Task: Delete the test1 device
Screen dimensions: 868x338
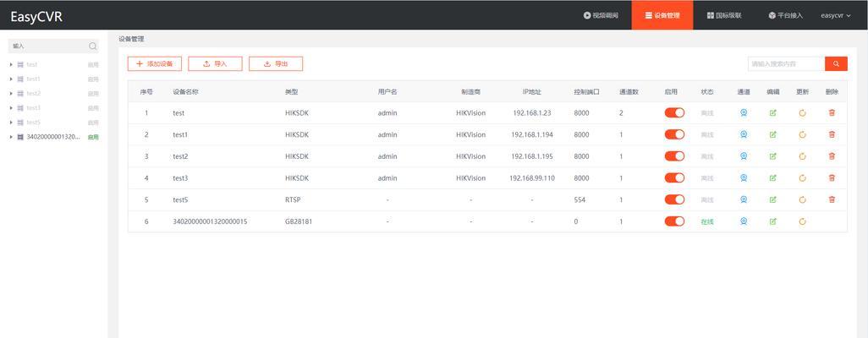Action: pos(832,134)
